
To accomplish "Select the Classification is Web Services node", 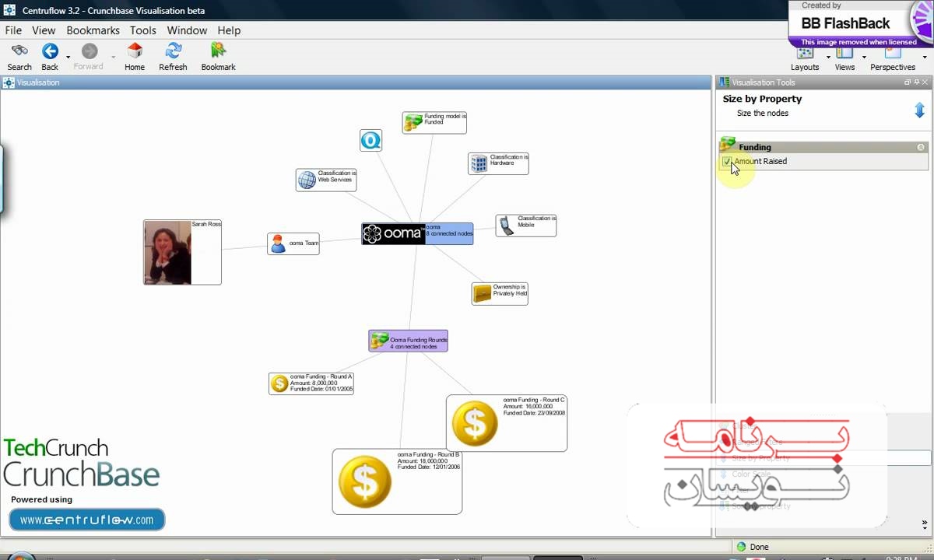I will point(326,180).
